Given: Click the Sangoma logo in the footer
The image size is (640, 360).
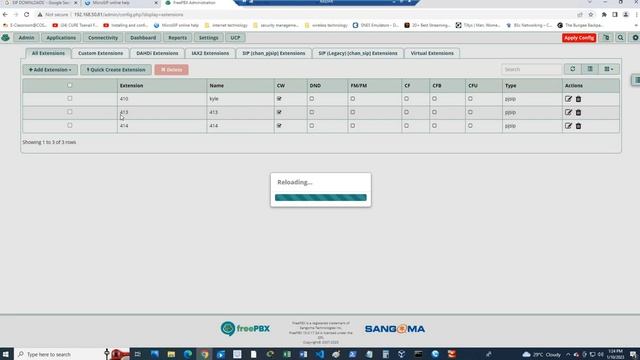Looking at the screenshot, I should 395,329.
